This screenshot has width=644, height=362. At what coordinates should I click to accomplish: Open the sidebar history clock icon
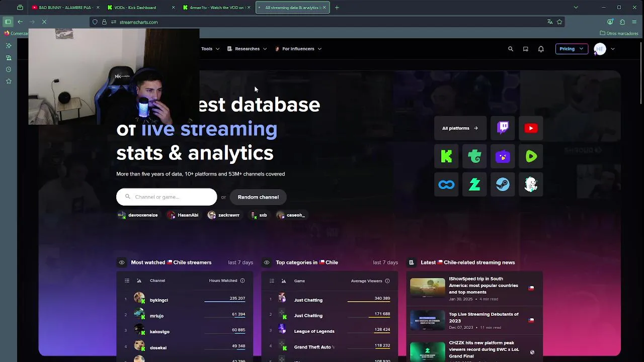point(9,69)
